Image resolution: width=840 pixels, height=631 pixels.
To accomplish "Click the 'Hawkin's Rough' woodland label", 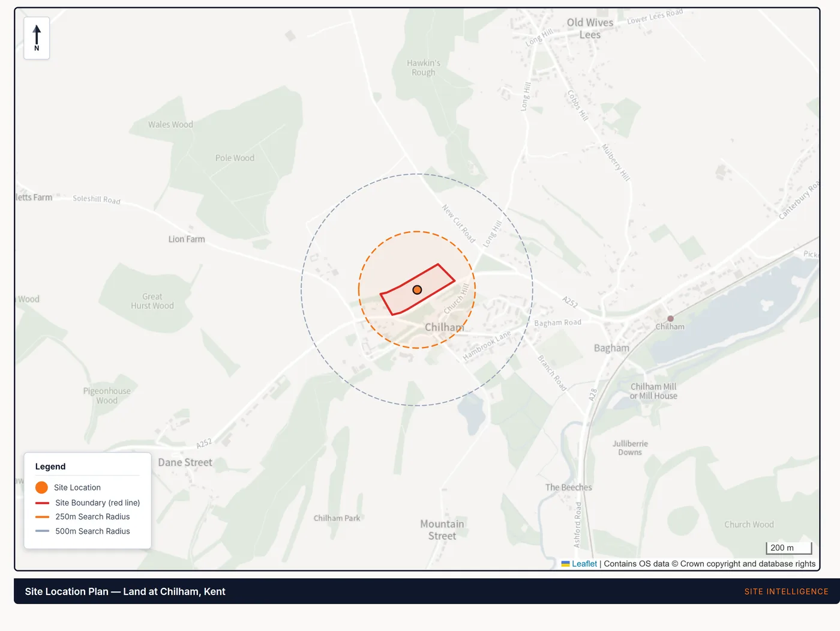I will pyautogui.click(x=424, y=68).
